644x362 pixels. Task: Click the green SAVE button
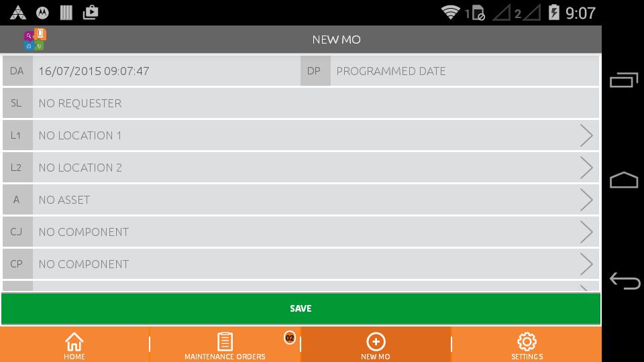[301, 308]
